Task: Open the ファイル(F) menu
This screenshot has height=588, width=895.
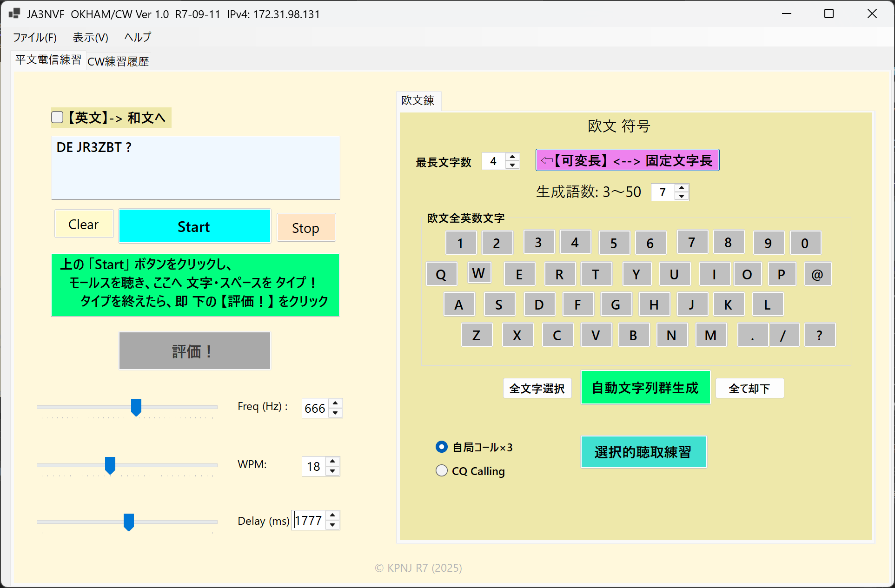Action: coord(34,37)
